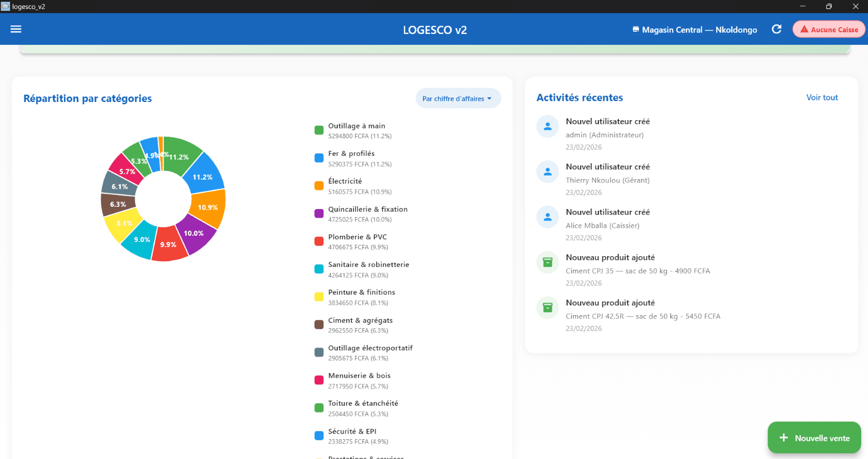
Task: Click red swatch for Plomberie & PVC
Action: [319, 241]
